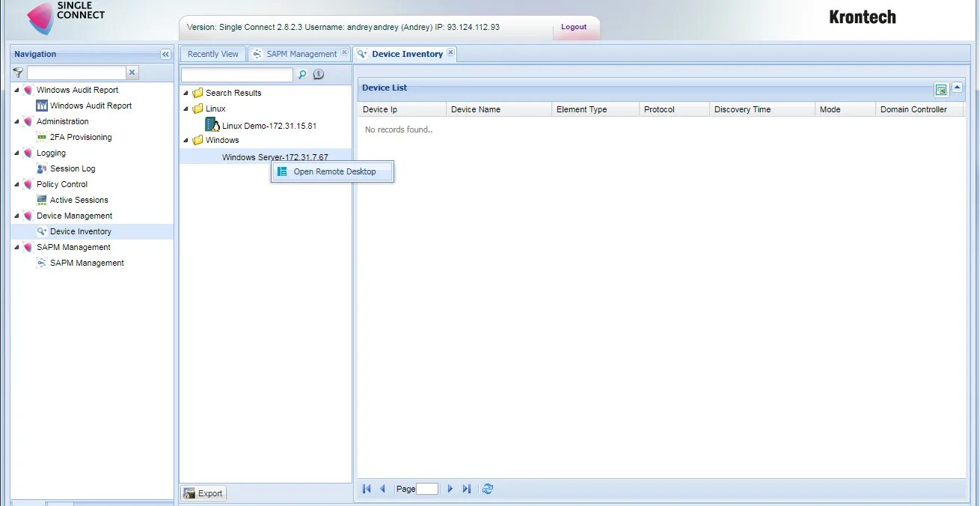Select Windows Server-172.31.7.67 device
Screen dimensions: 980x506
coord(275,157)
